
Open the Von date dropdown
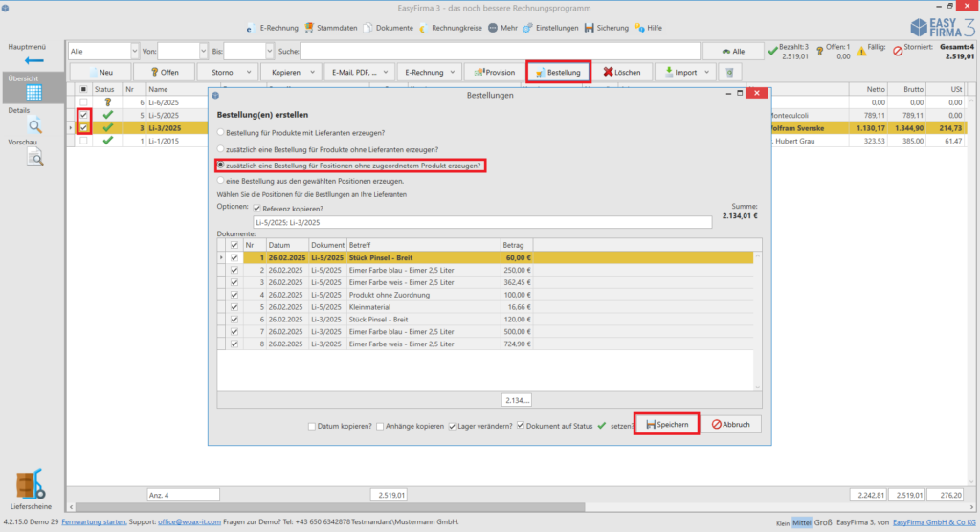click(203, 52)
